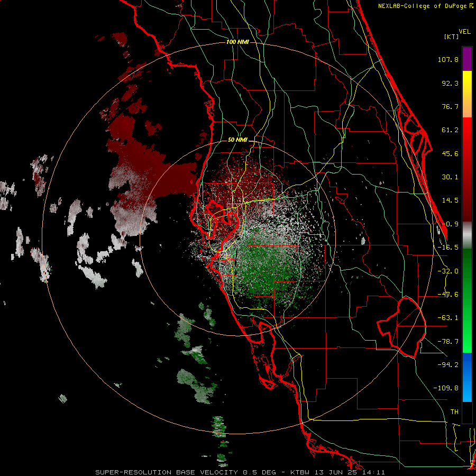This screenshot has height=476, width=476.
Task: Click the 92.3 legend value
Action: pyautogui.click(x=450, y=83)
